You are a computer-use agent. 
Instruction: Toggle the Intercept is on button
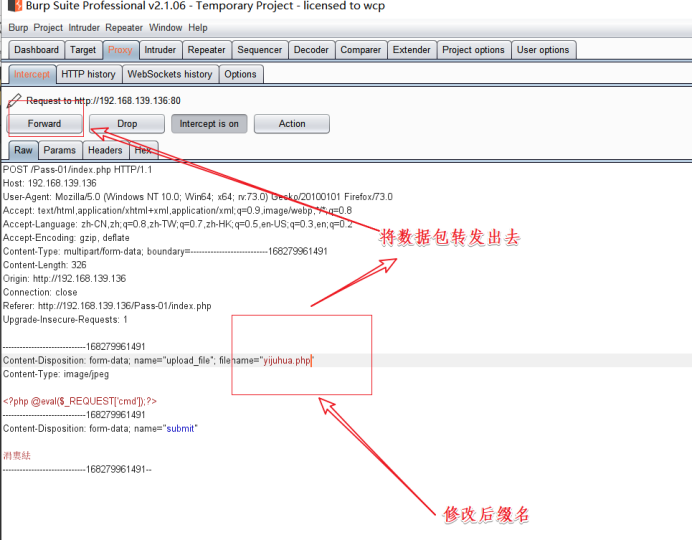(x=209, y=124)
